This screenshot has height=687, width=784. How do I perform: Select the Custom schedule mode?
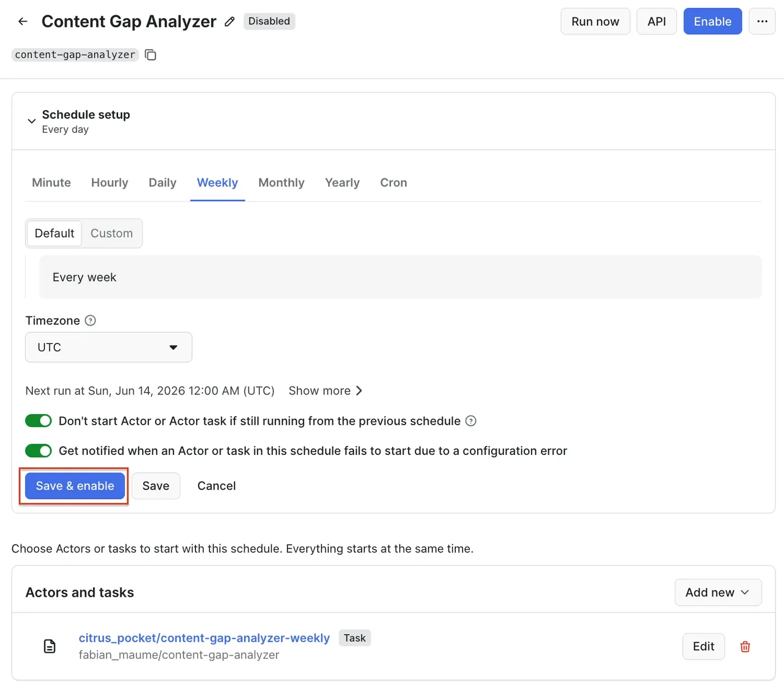111,233
